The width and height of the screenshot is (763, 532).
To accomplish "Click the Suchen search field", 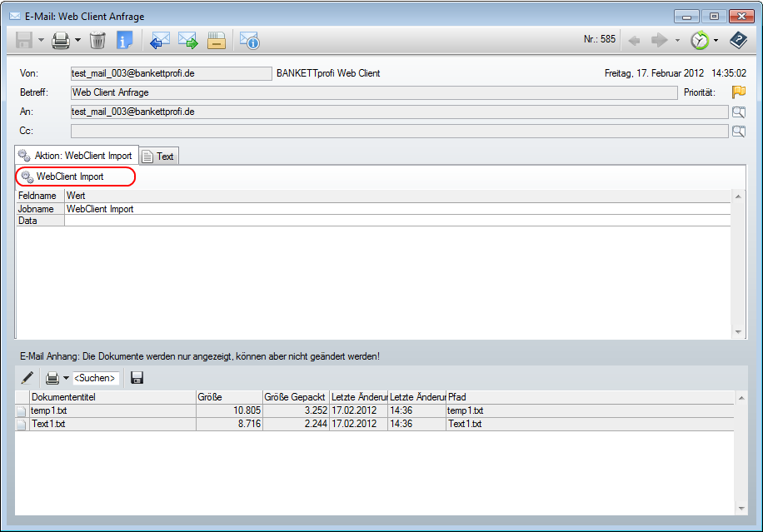I will pyautogui.click(x=95, y=378).
